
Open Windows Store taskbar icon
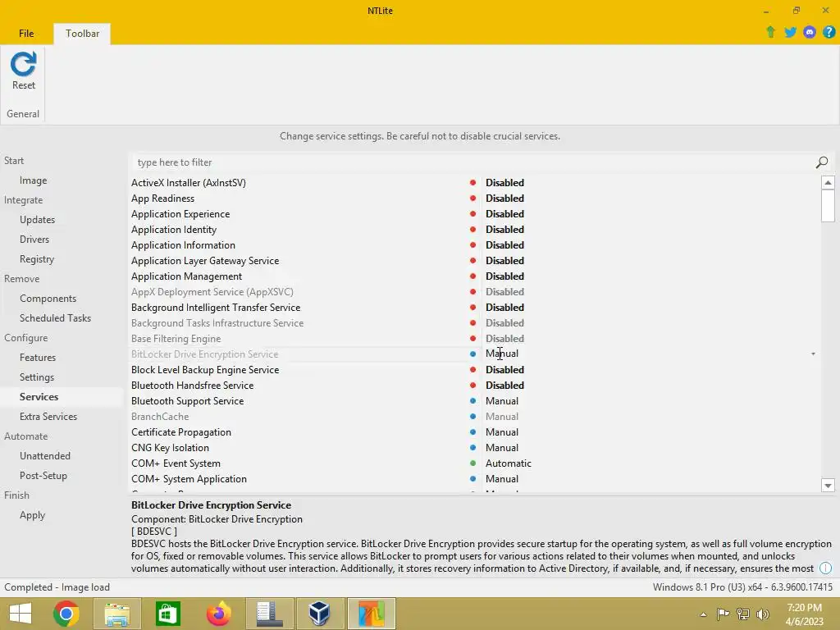pyautogui.click(x=167, y=614)
